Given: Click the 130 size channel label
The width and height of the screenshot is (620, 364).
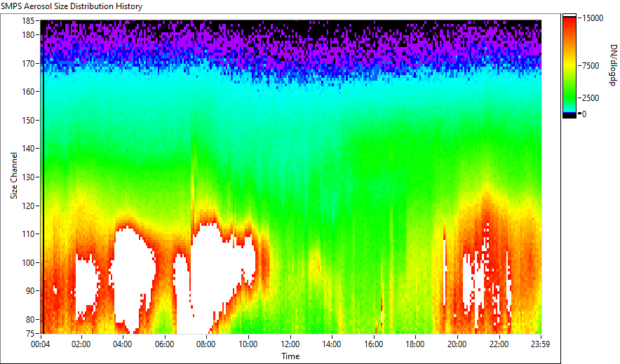Looking at the screenshot, I should (x=28, y=177).
